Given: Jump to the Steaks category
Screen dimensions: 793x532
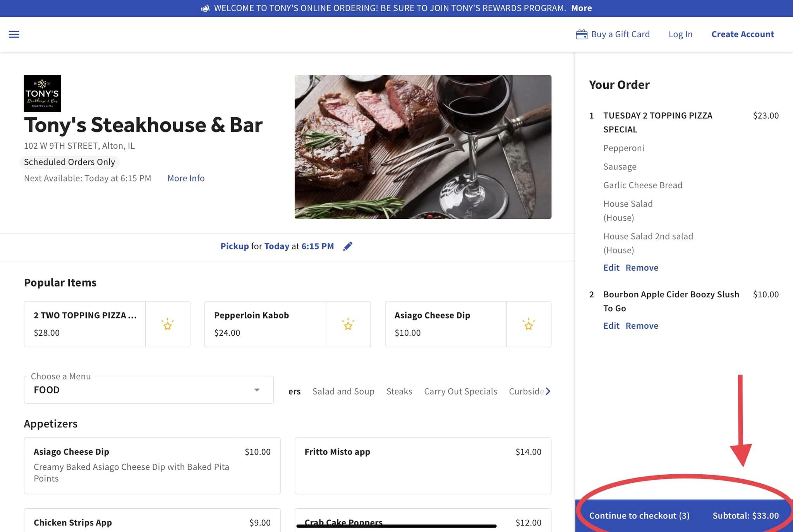Looking at the screenshot, I should pyautogui.click(x=399, y=391).
